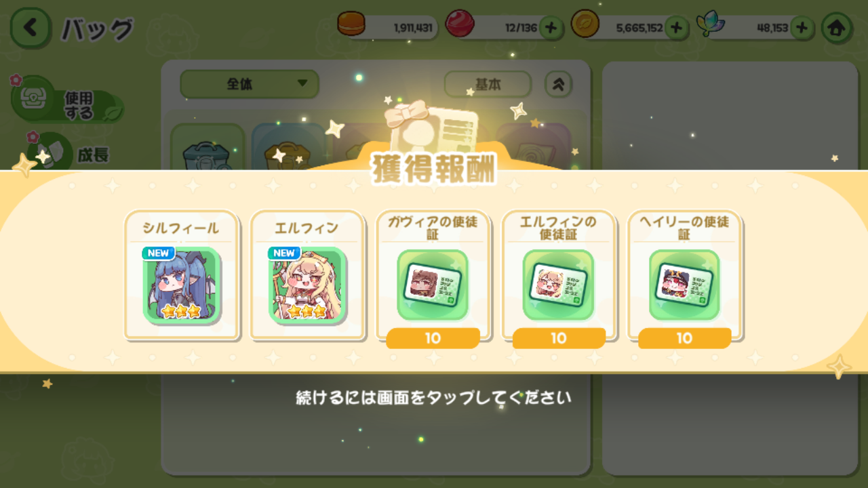Image resolution: width=868 pixels, height=488 pixels.
Task: Select the brown cookie currency icon
Action: [351, 26]
